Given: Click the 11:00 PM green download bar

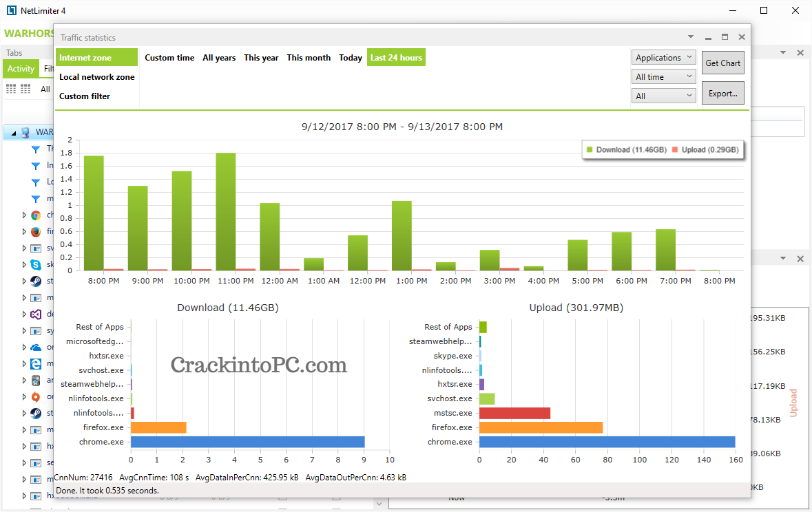Looking at the screenshot, I should [226, 212].
